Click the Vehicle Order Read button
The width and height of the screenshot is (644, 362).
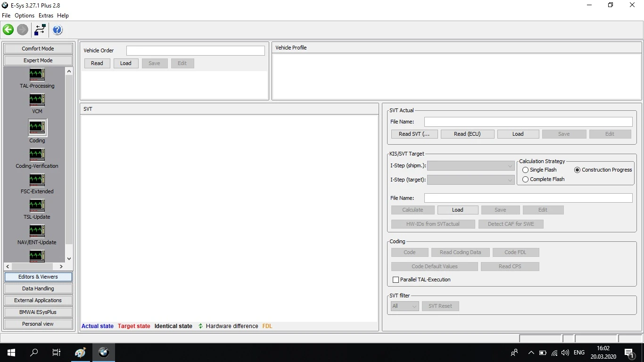point(97,63)
